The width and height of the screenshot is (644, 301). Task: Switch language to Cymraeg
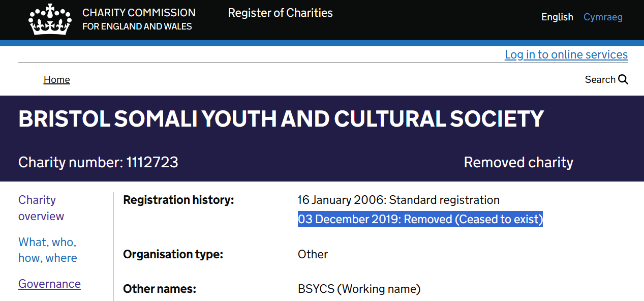pos(603,17)
